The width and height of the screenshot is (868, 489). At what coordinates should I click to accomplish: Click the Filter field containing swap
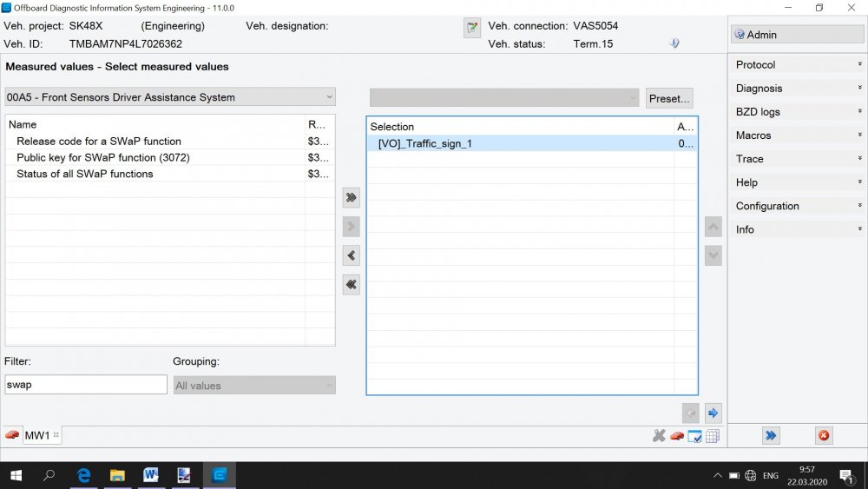pyautogui.click(x=86, y=384)
